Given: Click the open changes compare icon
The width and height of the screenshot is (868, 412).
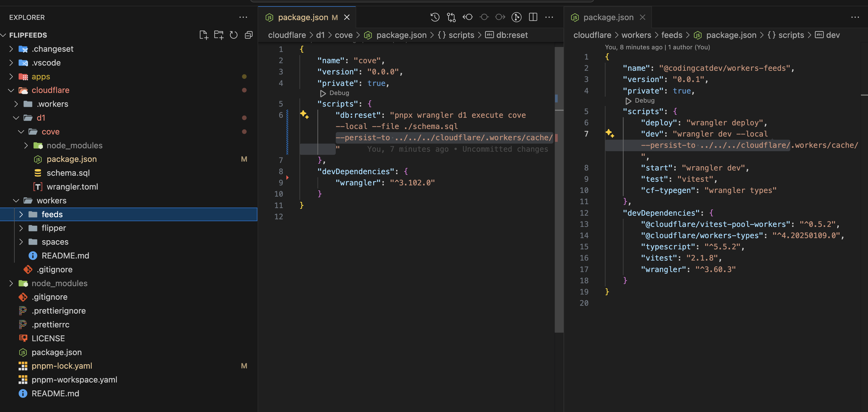Looking at the screenshot, I should [451, 17].
